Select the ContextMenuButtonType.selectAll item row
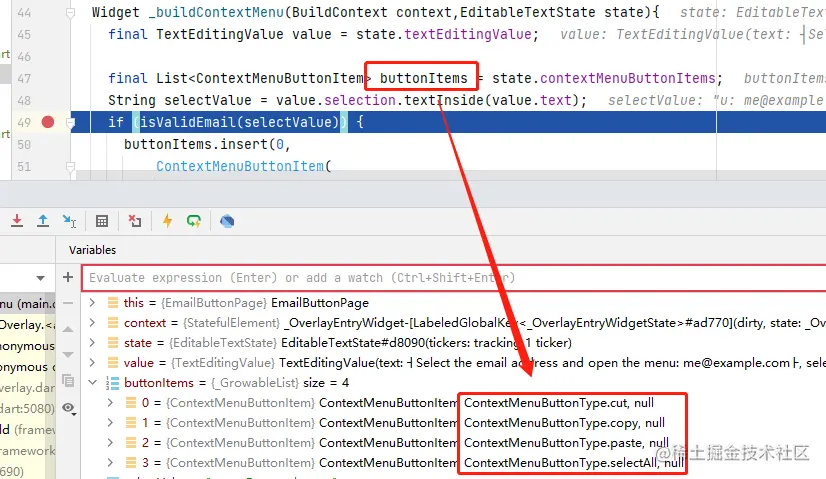826x479 pixels. 454,463
